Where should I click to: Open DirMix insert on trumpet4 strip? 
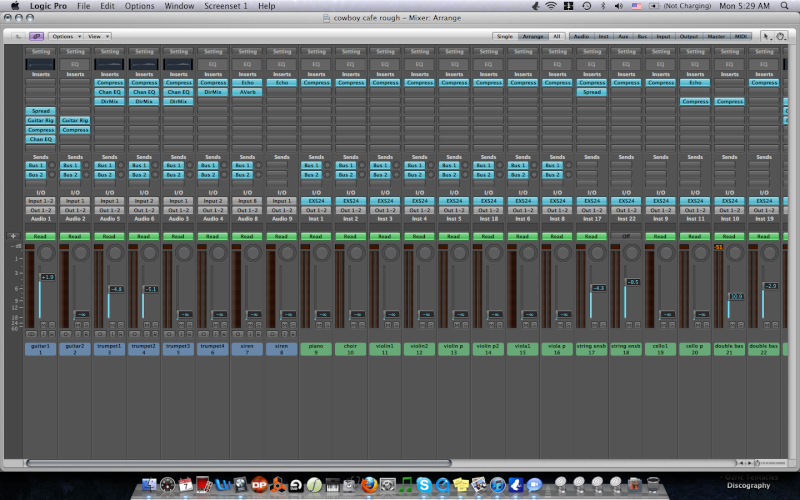[213, 92]
